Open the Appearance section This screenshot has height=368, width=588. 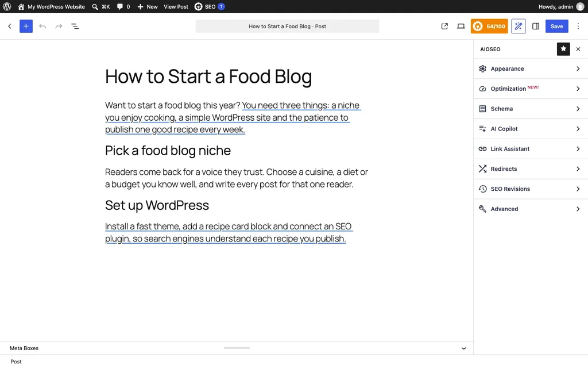click(x=531, y=69)
